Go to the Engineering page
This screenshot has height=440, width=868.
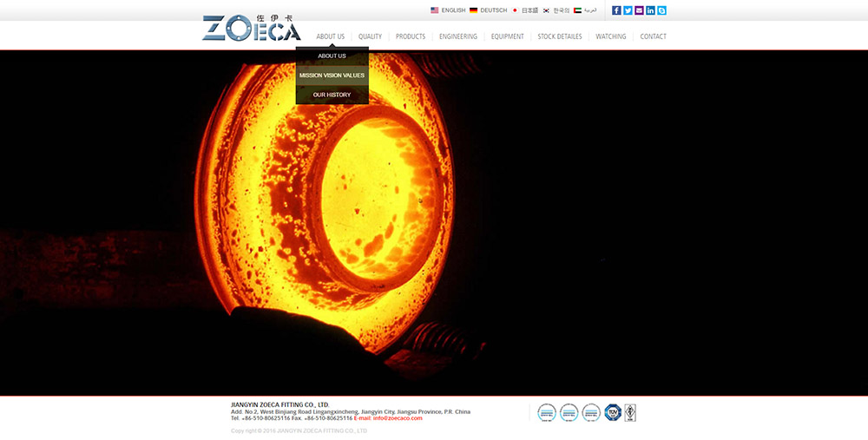(457, 36)
